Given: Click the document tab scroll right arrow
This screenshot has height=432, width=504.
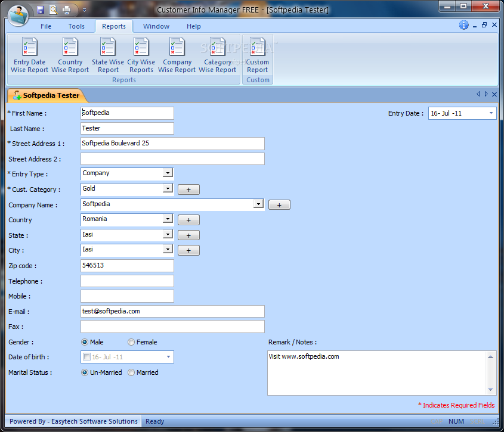Looking at the screenshot, I should click(x=486, y=94).
